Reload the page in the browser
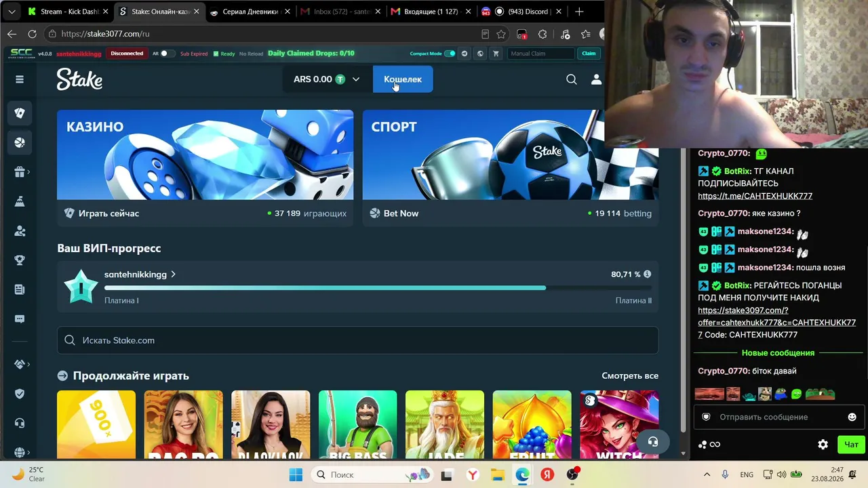Screen dimensions: 868x488 pyautogui.click(x=32, y=34)
